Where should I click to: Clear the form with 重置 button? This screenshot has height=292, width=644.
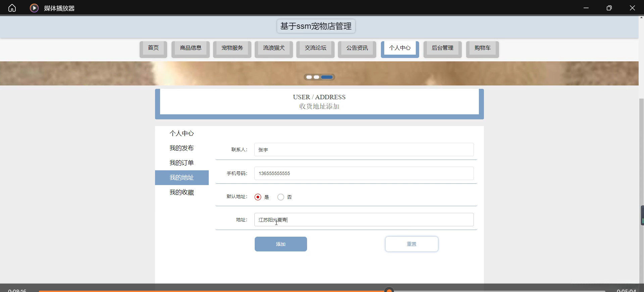[411, 244]
